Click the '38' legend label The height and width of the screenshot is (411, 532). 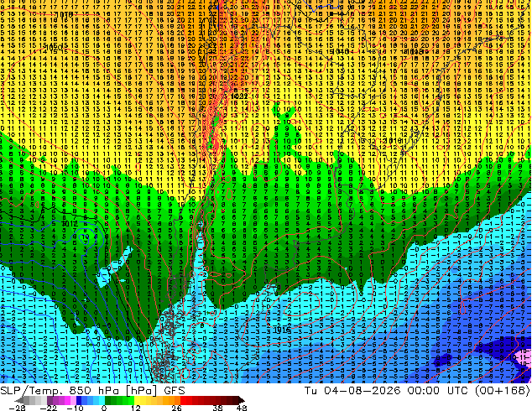217,408
